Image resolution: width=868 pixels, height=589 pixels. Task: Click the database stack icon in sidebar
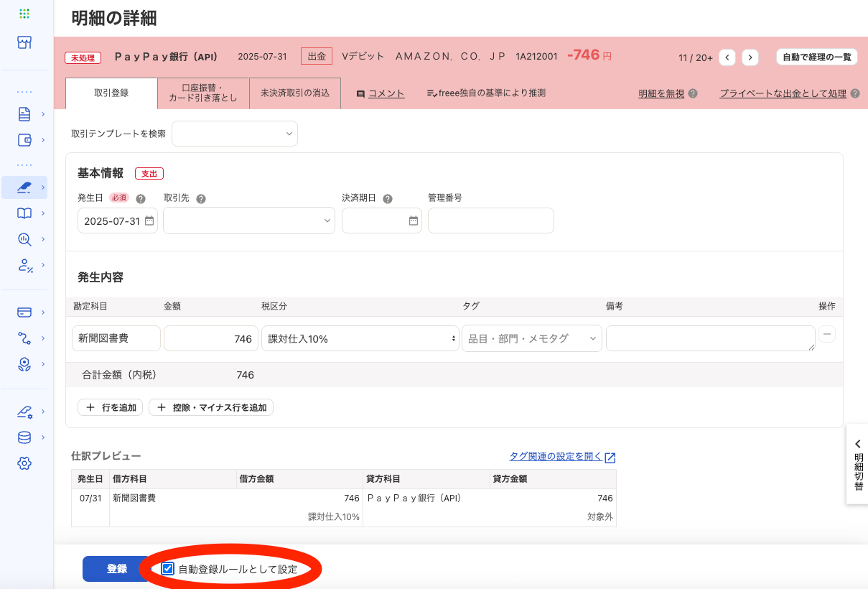(x=24, y=437)
